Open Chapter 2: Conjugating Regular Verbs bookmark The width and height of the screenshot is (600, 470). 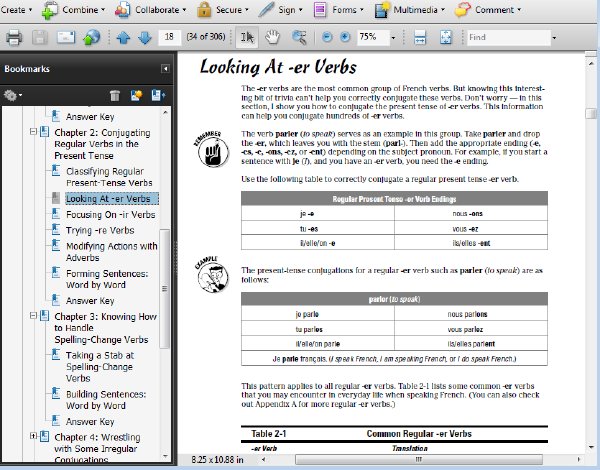[x=102, y=144]
